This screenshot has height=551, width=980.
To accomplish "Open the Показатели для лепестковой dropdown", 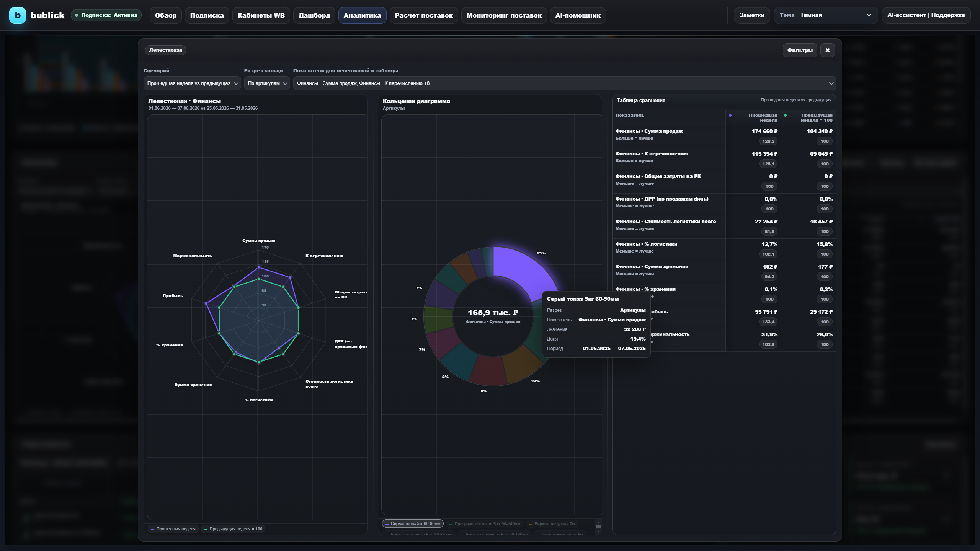I will coord(564,83).
